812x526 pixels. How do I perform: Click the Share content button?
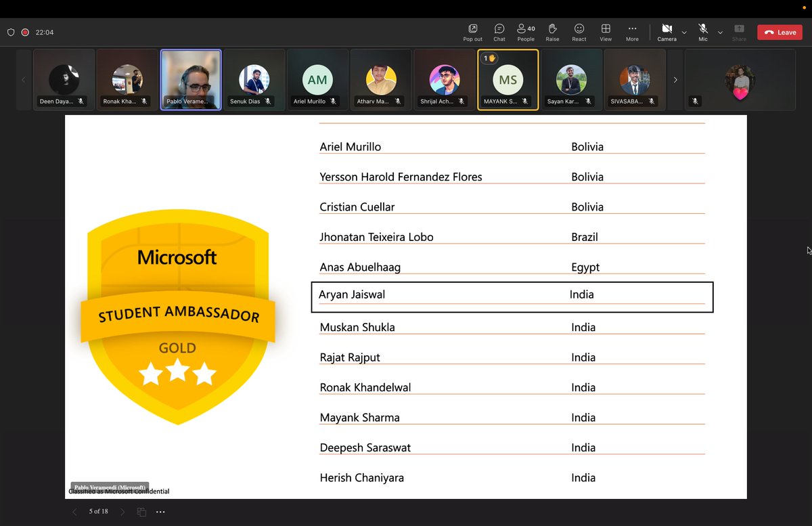[739, 32]
